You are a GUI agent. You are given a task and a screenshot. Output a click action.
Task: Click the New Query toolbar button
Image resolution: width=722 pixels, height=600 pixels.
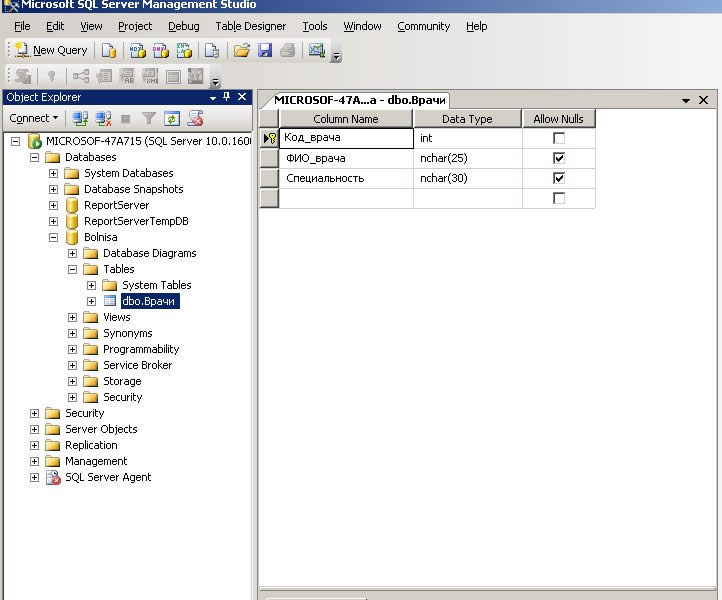pos(51,50)
